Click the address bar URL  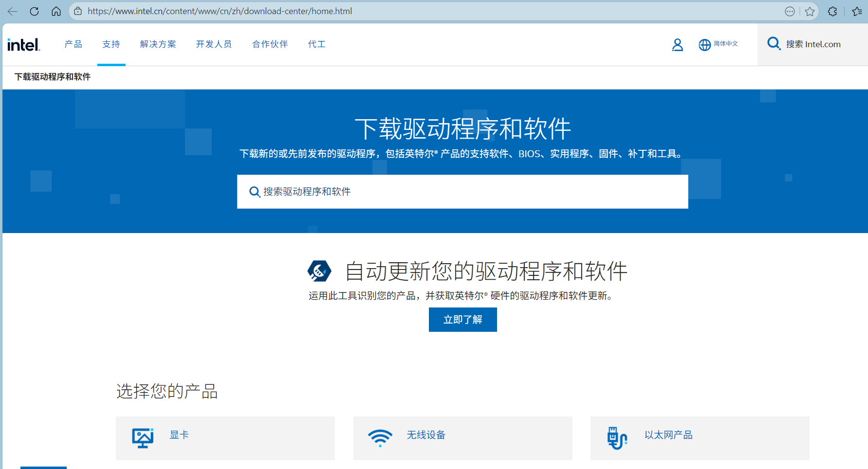coord(220,11)
